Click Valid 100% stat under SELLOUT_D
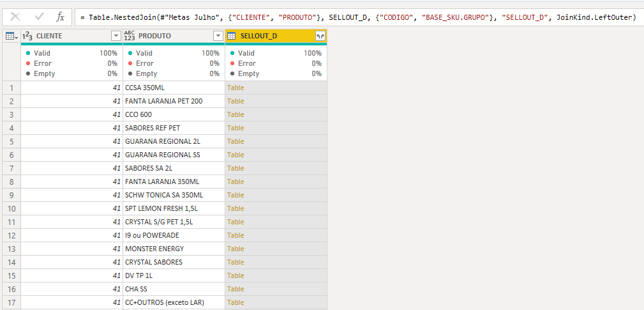This screenshot has width=644, height=310. (x=276, y=53)
